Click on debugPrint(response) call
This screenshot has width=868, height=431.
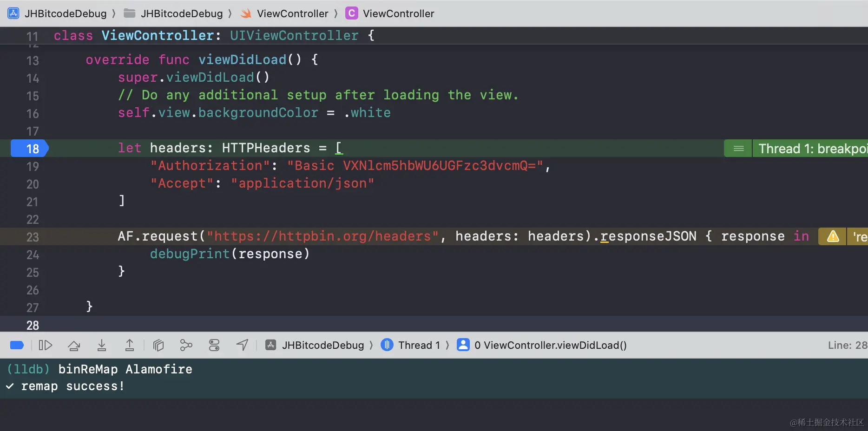pos(230,254)
